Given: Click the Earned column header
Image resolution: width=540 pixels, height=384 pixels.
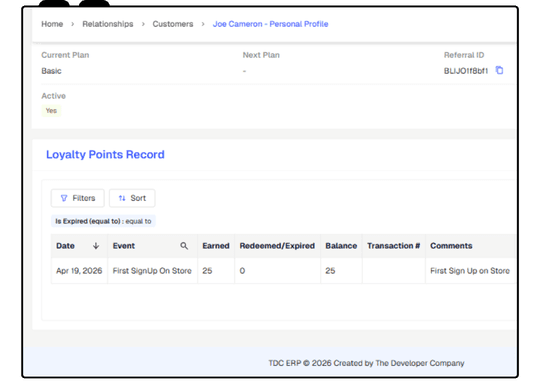Looking at the screenshot, I should point(216,246).
